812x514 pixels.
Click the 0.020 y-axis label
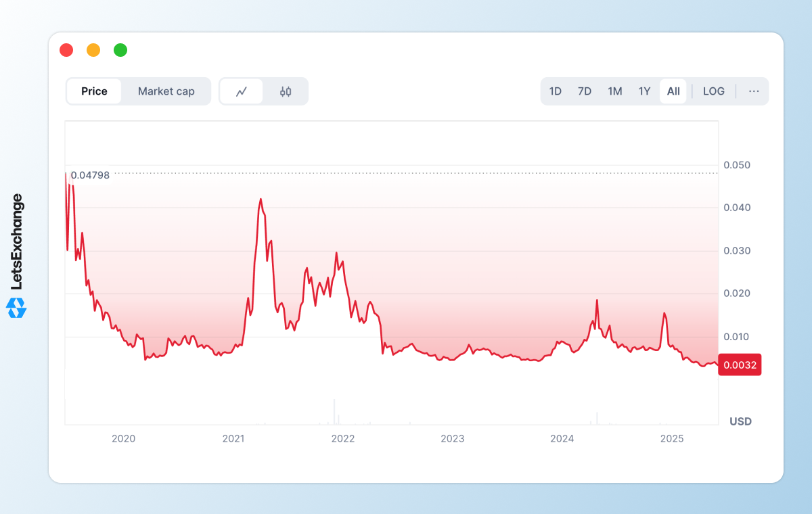tap(737, 294)
